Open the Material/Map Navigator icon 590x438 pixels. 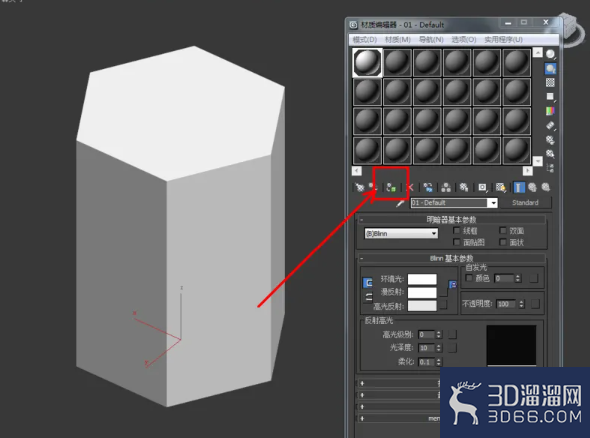550,168
